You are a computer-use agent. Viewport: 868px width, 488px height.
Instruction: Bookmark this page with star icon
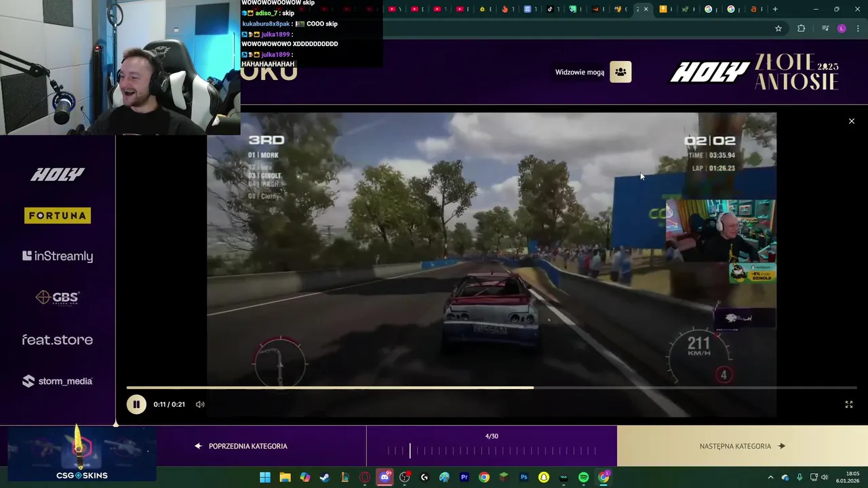(778, 28)
